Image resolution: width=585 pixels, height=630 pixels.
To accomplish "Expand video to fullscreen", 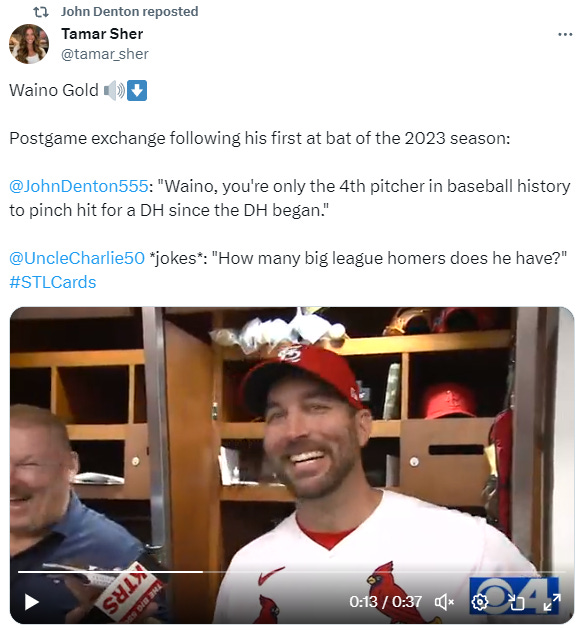I will tap(552, 601).
